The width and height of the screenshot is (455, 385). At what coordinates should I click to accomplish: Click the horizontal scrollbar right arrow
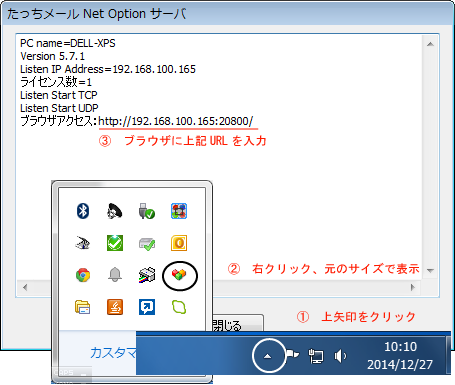pos(413,287)
